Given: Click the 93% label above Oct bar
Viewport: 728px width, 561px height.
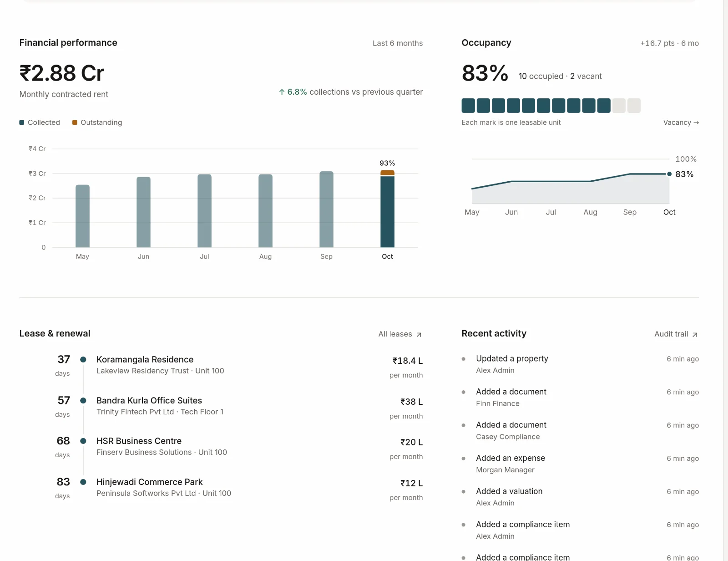Looking at the screenshot, I should 387,163.
